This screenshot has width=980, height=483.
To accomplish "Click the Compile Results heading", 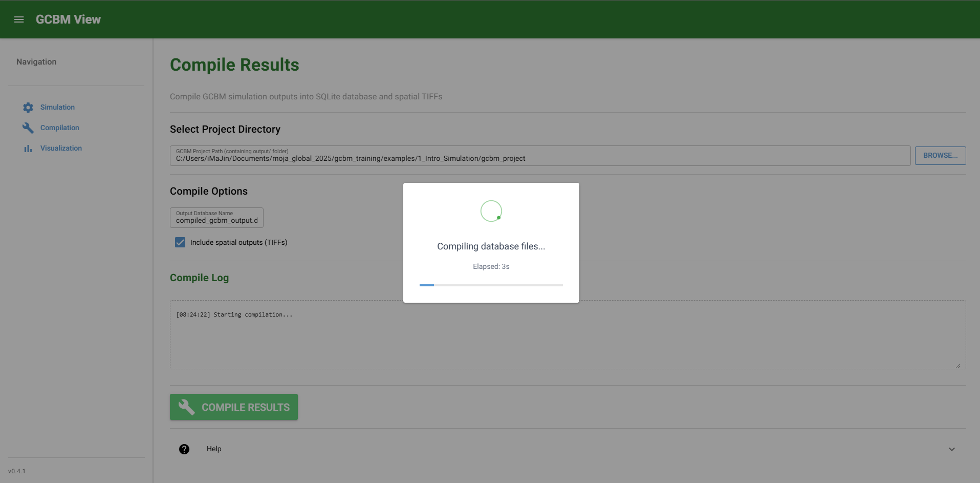I will (234, 65).
